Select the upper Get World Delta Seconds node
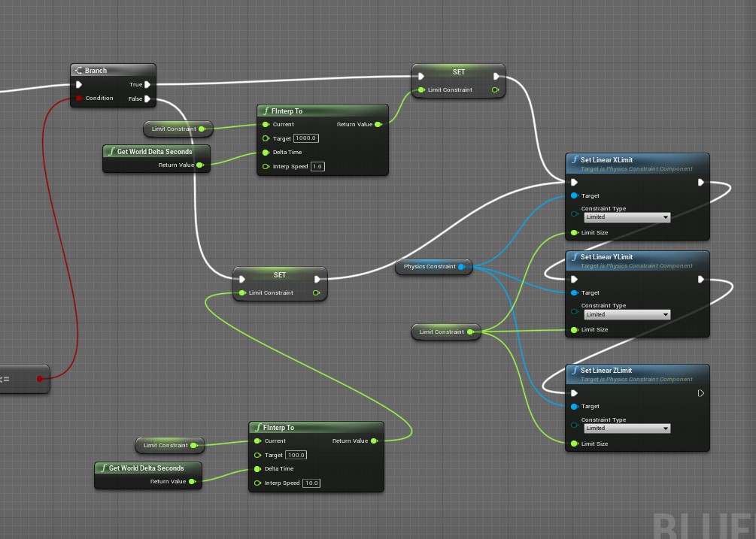Viewport: 756px width, 539px height. click(x=154, y=152)
